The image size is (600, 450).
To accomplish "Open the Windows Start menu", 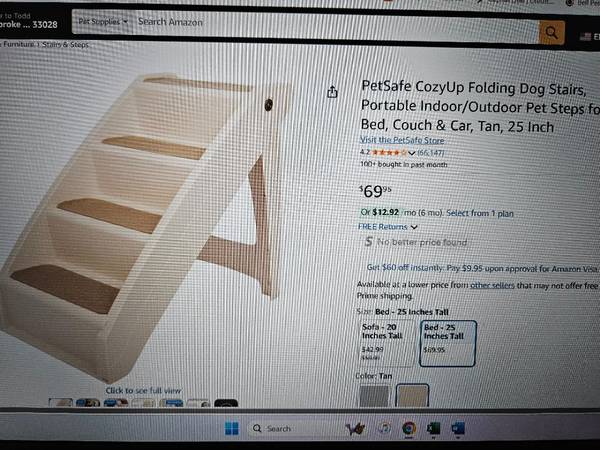I will (233, 428).
